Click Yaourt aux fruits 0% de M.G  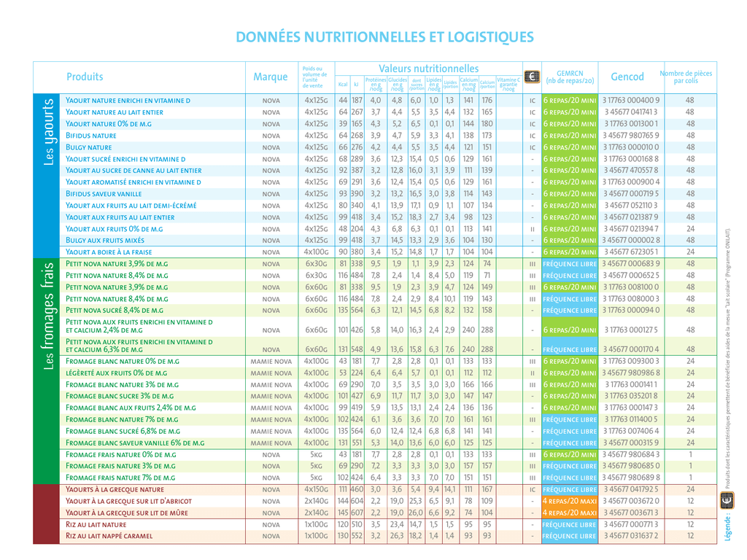(115, 229)
